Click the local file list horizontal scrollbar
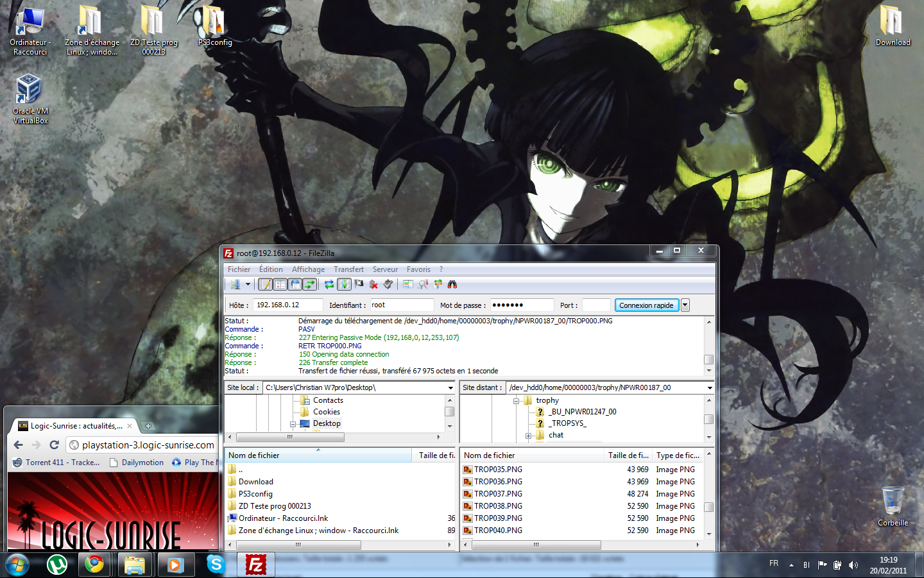924x578 pixels. click(298, 545)
